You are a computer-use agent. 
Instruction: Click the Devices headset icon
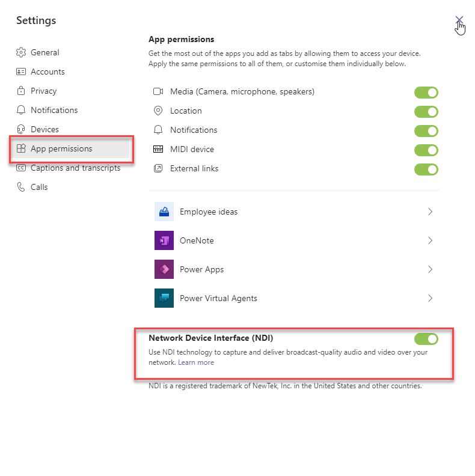tap(21, 129)
